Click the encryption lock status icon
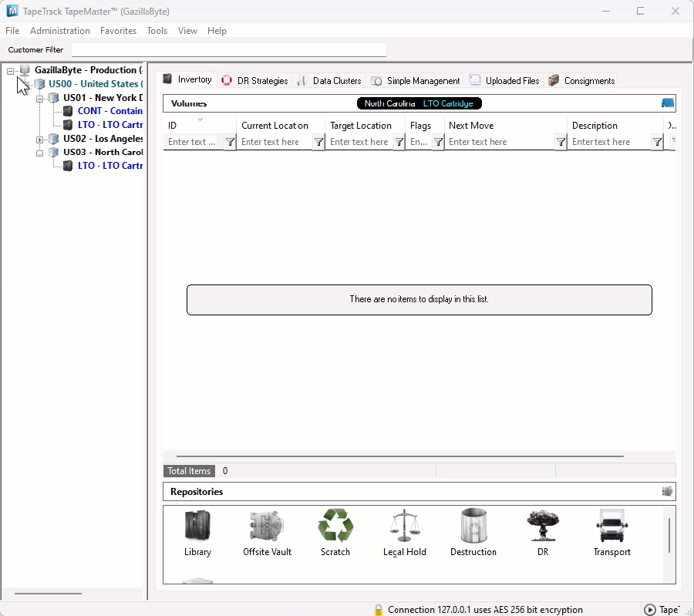The height and width of the screenshot is (616, 694). point(378,610)
